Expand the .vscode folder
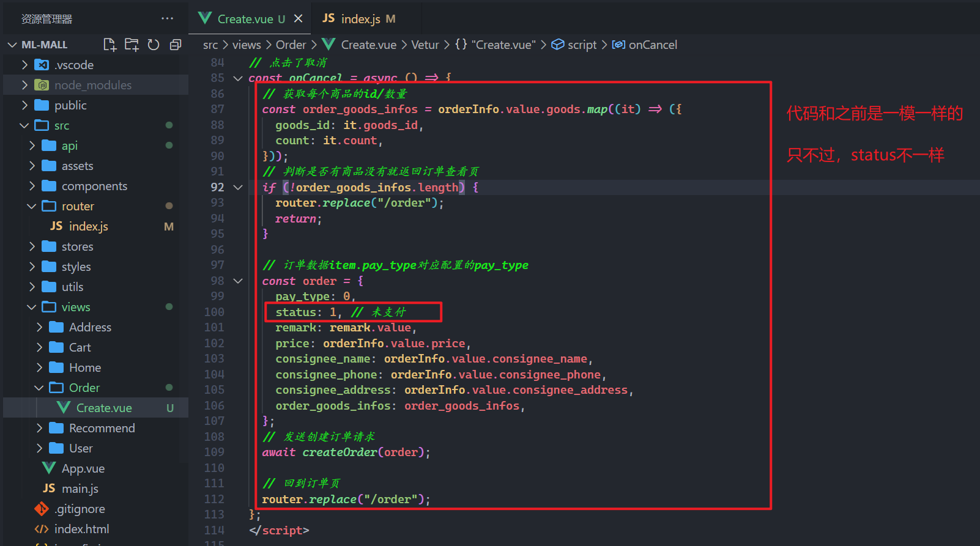Viewport: 980px width, 546px height. coord(24,65)
